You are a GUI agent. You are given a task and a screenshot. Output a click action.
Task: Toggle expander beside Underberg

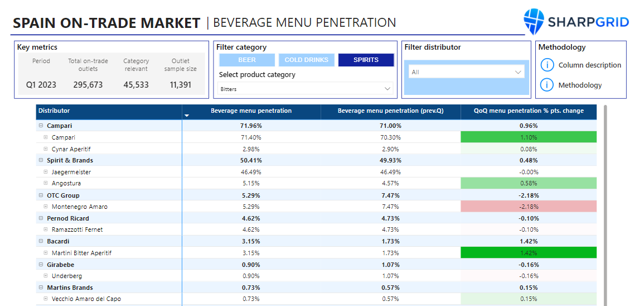pos(46,276)
